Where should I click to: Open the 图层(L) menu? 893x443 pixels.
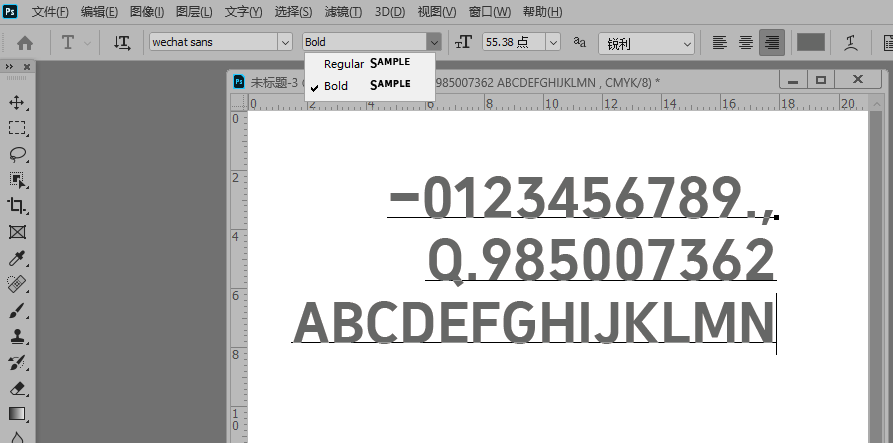coord(194,11)
